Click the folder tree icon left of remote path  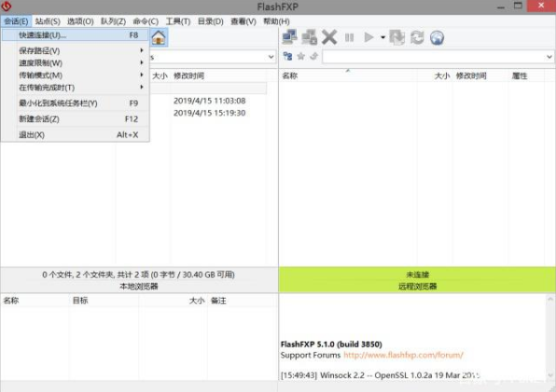tap(287, 56)
